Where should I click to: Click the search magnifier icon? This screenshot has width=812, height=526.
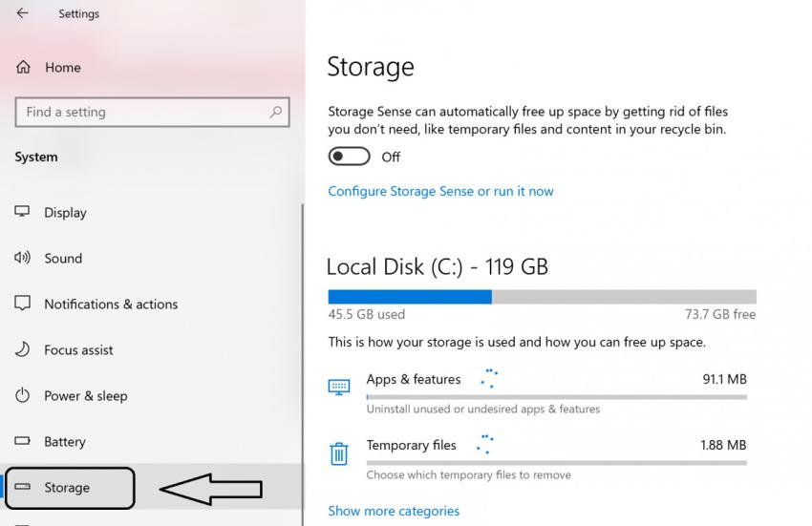[276, 112]
